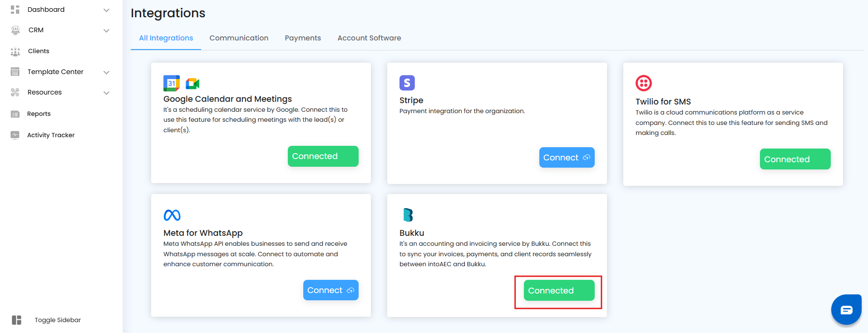The height and width of the screenshot is (333, 868).
Task: Expand the Dashboard menu chevron
Action: pyautogui.click(x=106, y=10)
